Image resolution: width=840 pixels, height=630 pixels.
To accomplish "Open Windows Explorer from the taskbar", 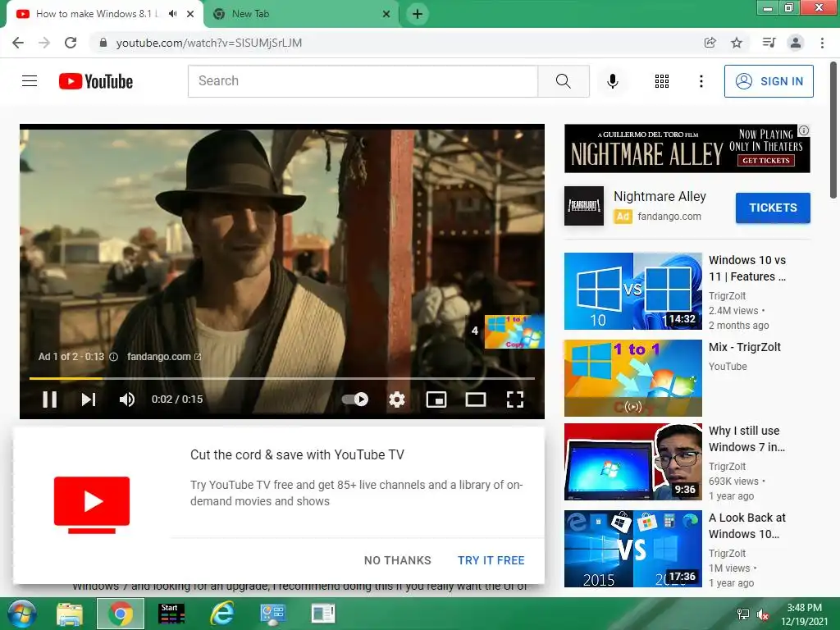I will (x=70, y=614).
